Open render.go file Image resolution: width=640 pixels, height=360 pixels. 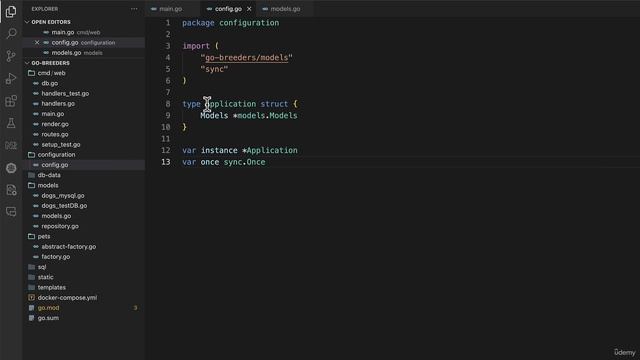pos(55,124)
